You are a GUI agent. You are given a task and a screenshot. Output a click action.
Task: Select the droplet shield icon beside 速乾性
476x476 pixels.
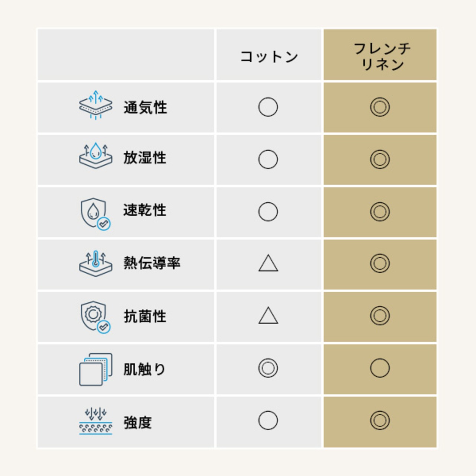95,213
